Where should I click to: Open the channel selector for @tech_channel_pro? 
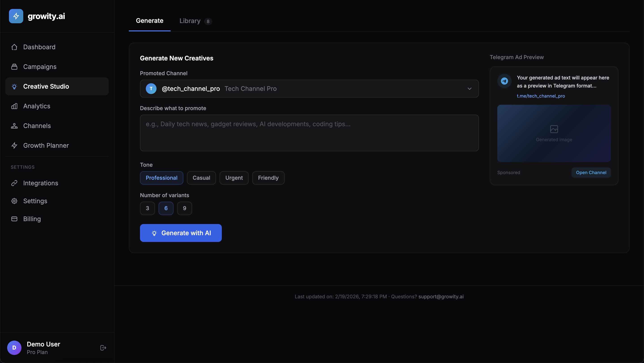coord(309,89)
